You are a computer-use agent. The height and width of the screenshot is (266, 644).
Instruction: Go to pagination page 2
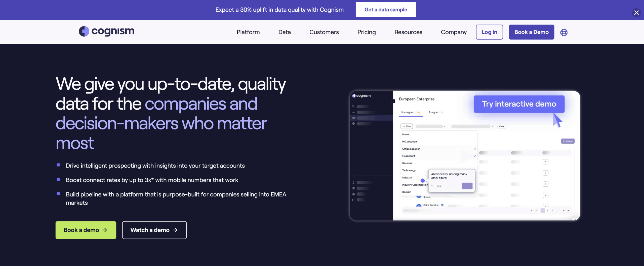pyautogui.click(x=547, y=210)
